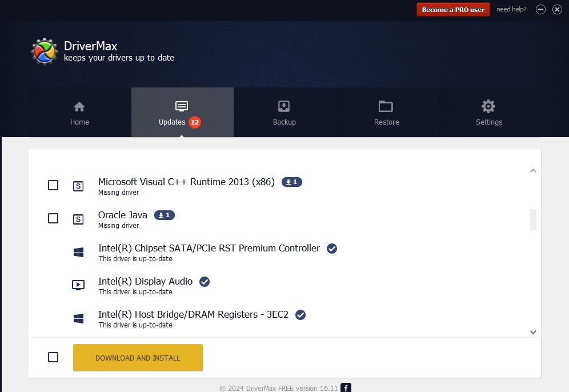Click the keeps your drivers up to date tagline
Viewport: 569px width, 392px height.
click(119, 58)
